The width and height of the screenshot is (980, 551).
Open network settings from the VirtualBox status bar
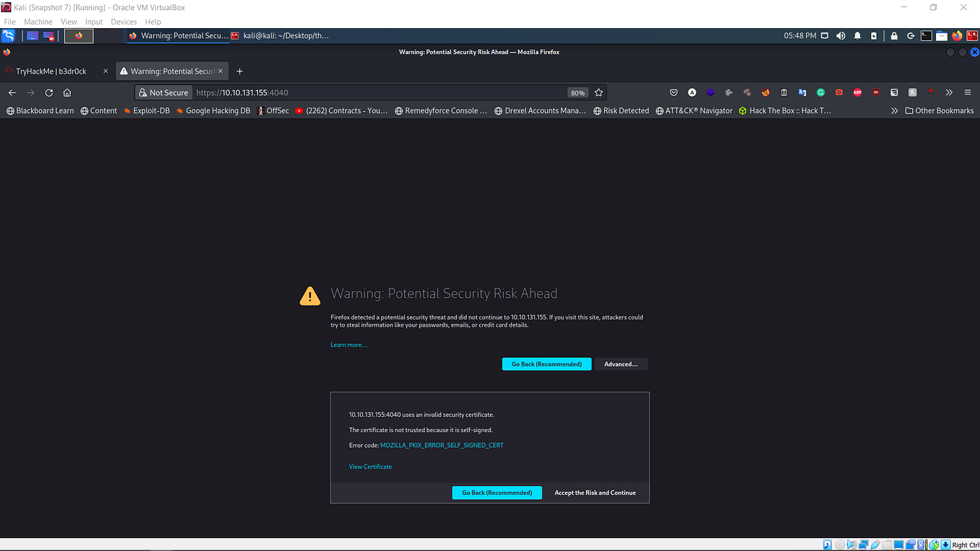pos(863,545)
